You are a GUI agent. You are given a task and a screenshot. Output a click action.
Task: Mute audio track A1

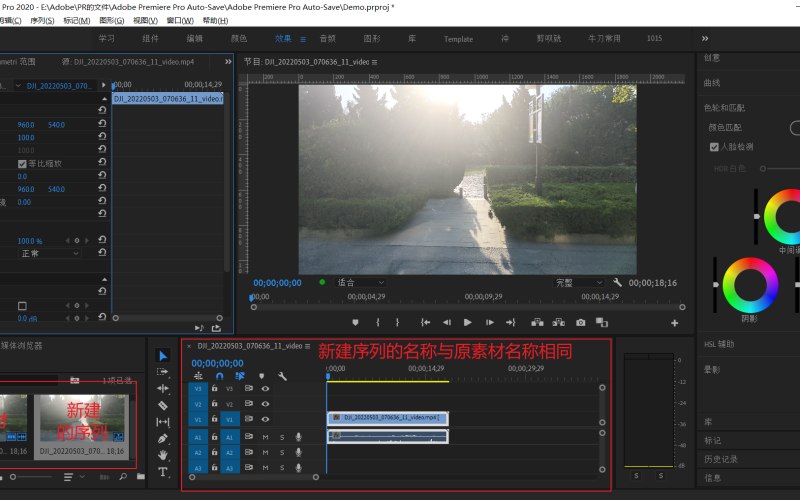pos(265,437)
